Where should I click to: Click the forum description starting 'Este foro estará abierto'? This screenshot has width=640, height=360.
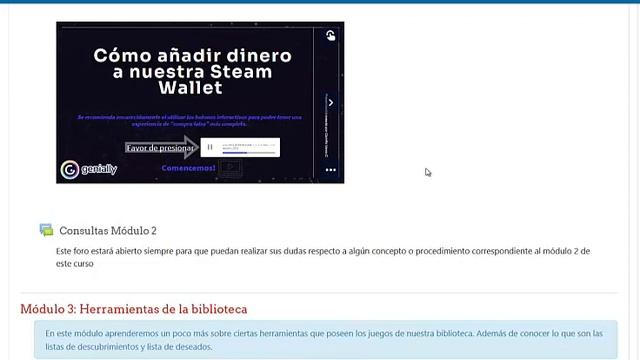tap(322, 257)
